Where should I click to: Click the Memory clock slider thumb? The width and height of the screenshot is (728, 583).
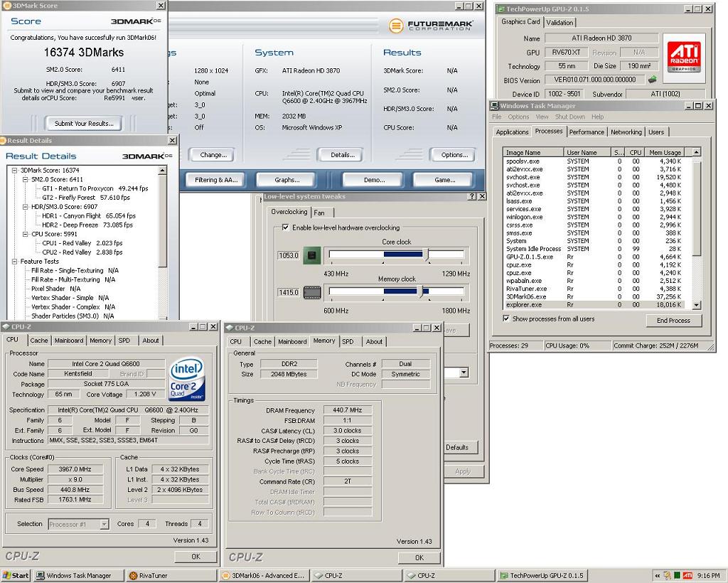pyautogui.click(x=421, y=292)
